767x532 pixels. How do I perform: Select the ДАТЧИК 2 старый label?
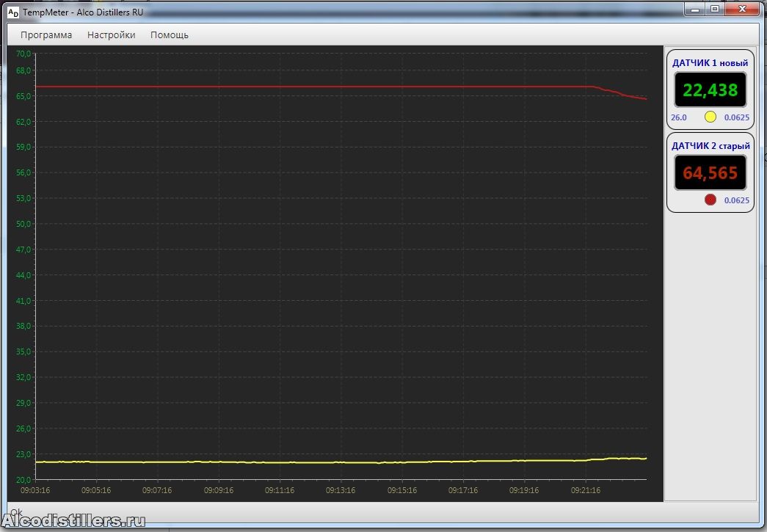coord(710,146)
